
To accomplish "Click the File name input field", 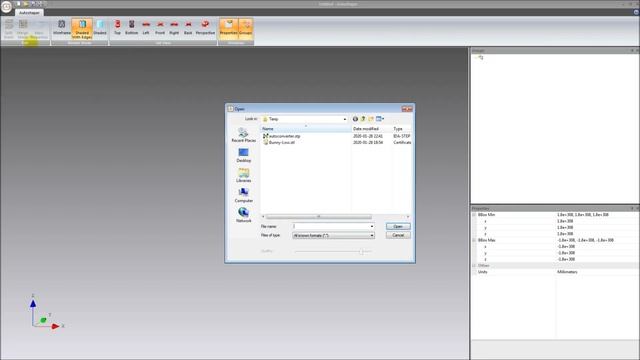I will [x=330, y=226].
